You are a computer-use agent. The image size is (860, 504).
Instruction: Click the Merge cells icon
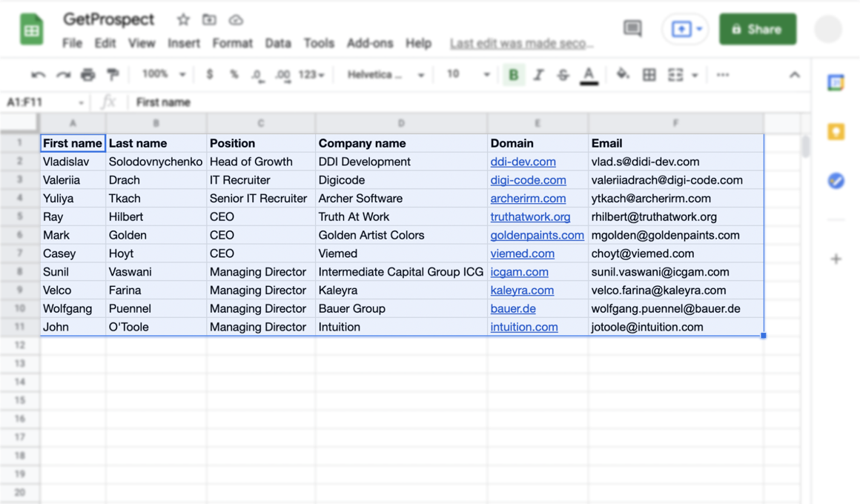pyautogui.click(x=675, y=75)
